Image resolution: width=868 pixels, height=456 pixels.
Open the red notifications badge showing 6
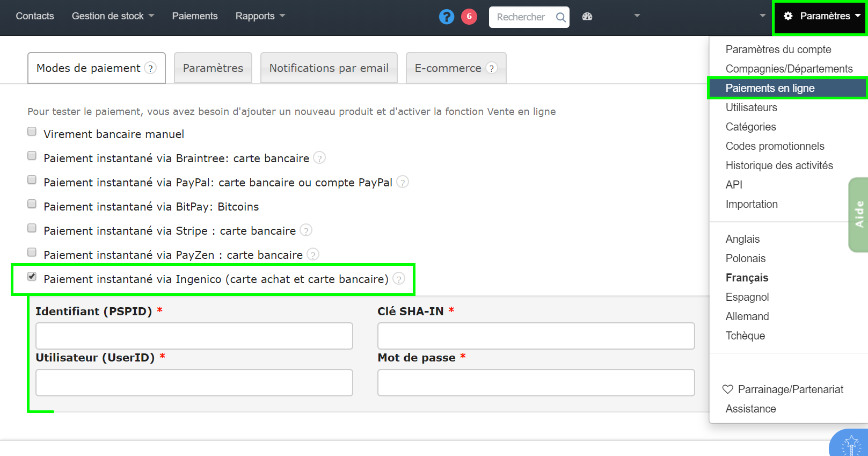(x=469, y=17)
